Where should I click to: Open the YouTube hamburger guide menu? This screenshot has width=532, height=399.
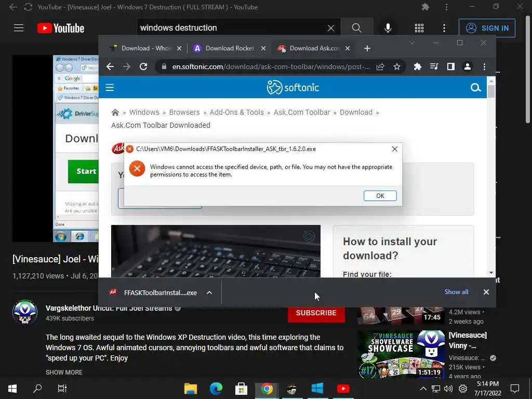click(x=19, y=28)
